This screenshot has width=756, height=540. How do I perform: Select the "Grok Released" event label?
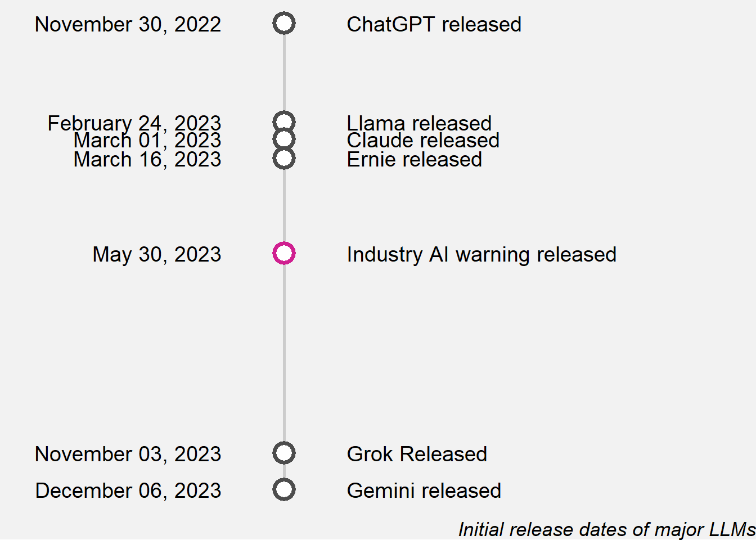[417, 454]
